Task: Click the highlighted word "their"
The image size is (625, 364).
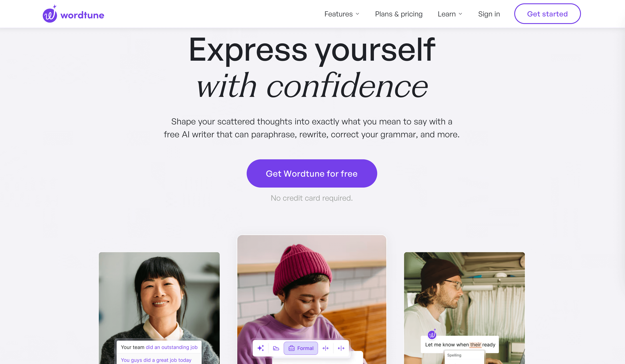Action: point(476,345)
